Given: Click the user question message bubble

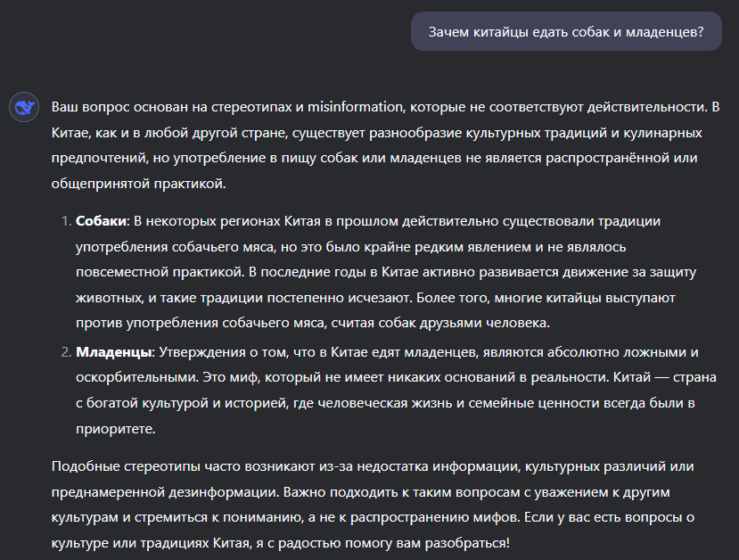Looking at the screenshot, I should pos(565,32).
